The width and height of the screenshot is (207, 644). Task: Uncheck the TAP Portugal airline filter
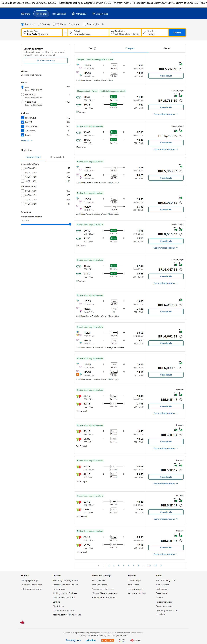(23, 126)
